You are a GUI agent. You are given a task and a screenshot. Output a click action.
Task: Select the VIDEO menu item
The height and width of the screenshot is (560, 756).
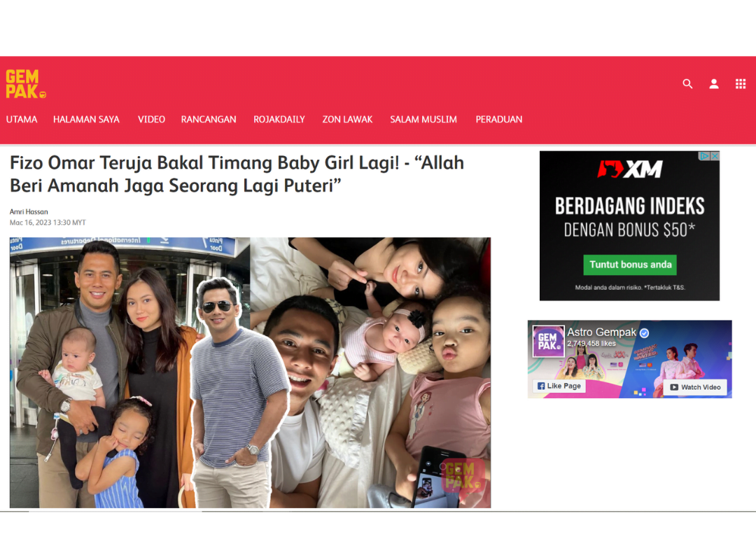(151, 119)
